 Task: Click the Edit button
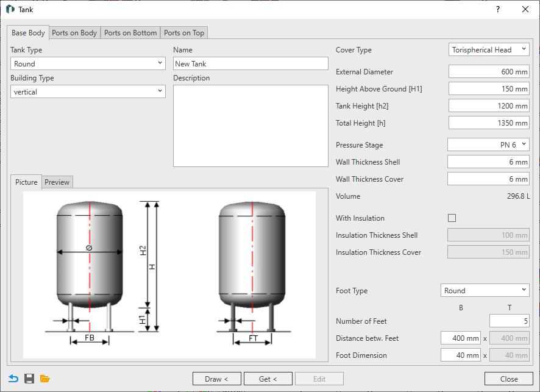point(319,379)
